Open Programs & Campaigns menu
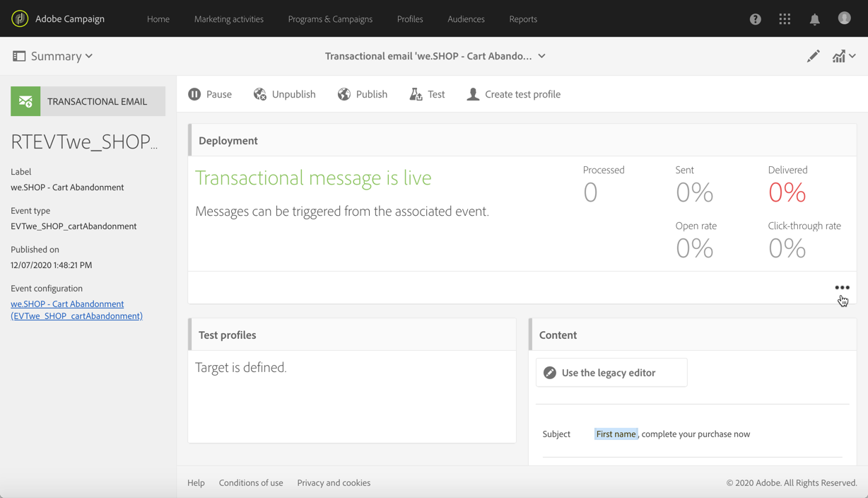Viewport: 868px width, 498px height. 330,19
